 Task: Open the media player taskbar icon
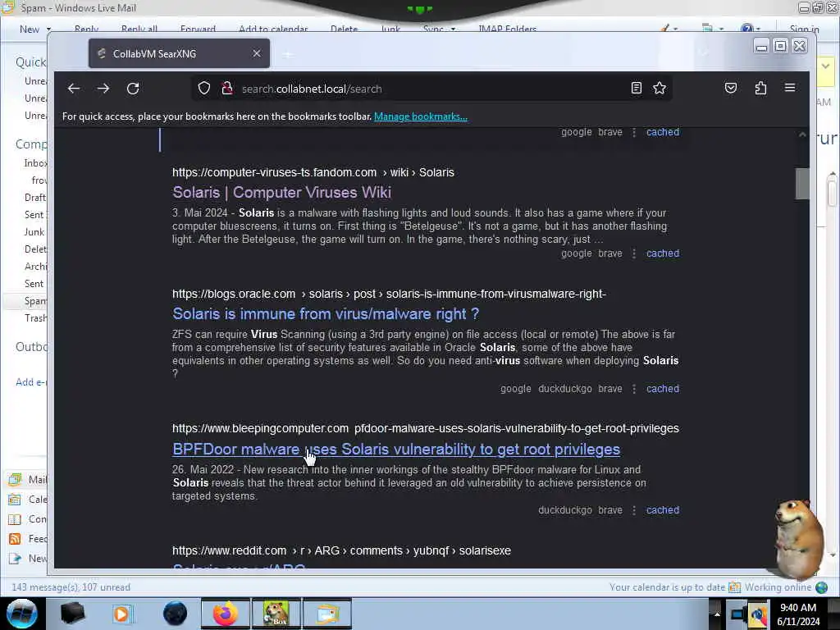tap(121, 614)
